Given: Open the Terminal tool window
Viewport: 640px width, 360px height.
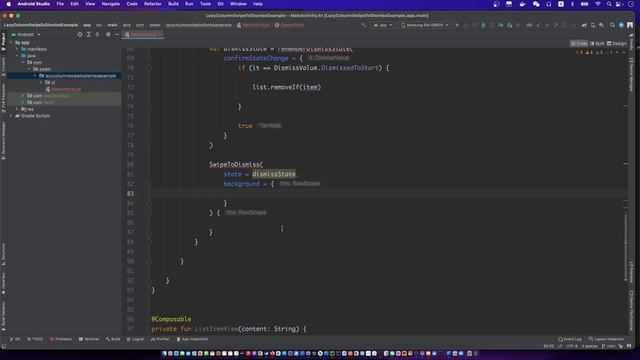Looking at the screenshot, I should pos(89,339).
